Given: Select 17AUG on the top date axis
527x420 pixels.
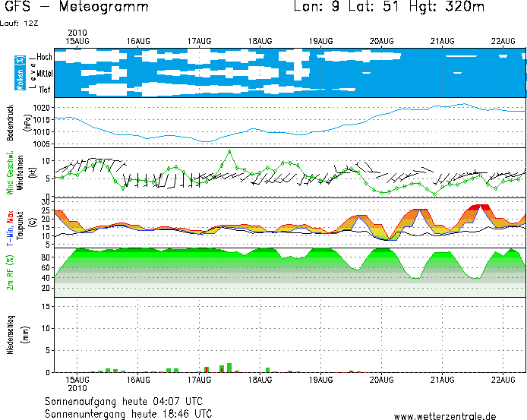Looking at the screenshot, I should (x=199, y=40).
